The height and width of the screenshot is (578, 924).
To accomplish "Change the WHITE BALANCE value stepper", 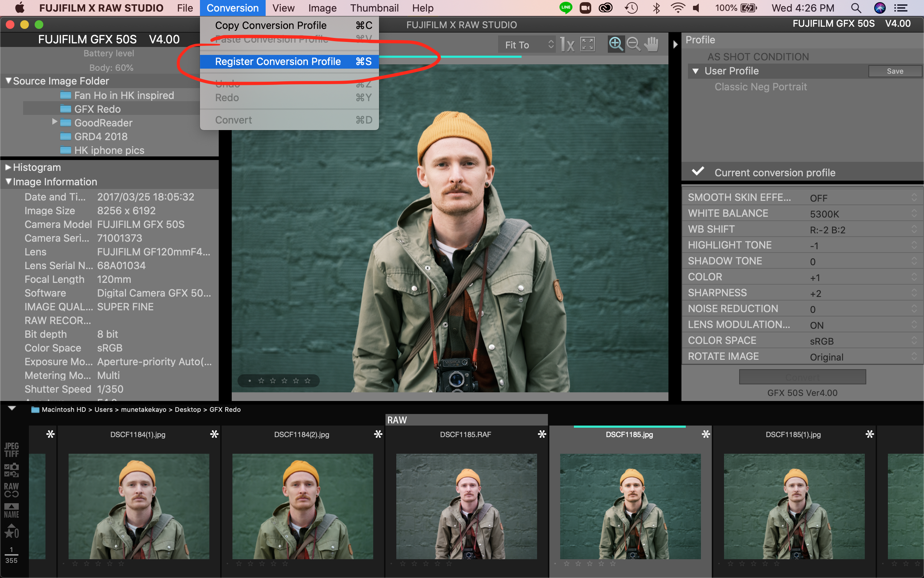I will [x=914, y=213].
